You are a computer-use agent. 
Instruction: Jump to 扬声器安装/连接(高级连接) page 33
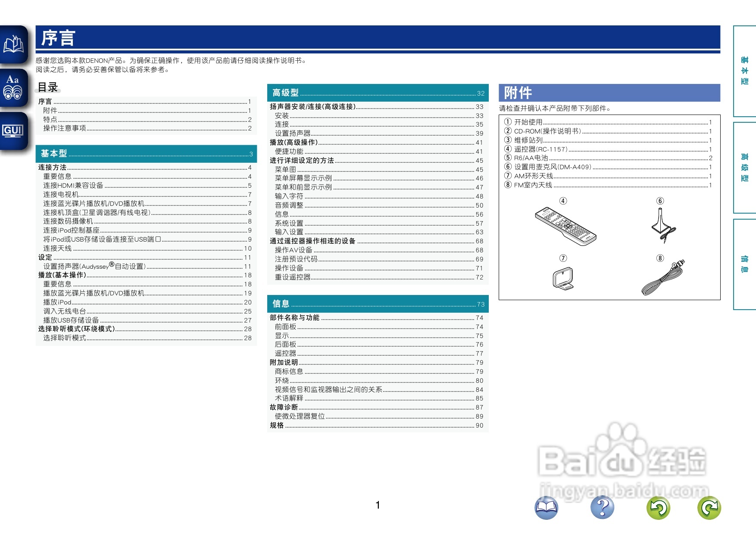pyautogui.click(x=377, y=107)
